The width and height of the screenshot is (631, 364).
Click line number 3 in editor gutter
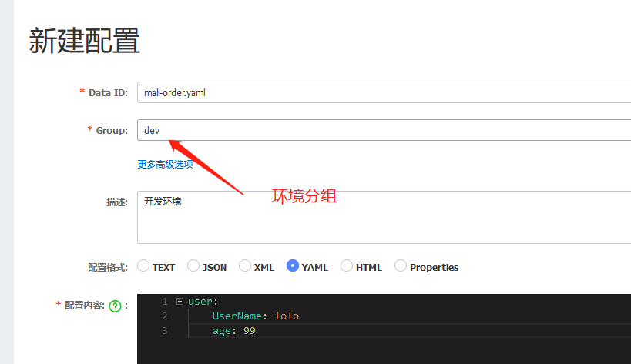click(165, 331)
